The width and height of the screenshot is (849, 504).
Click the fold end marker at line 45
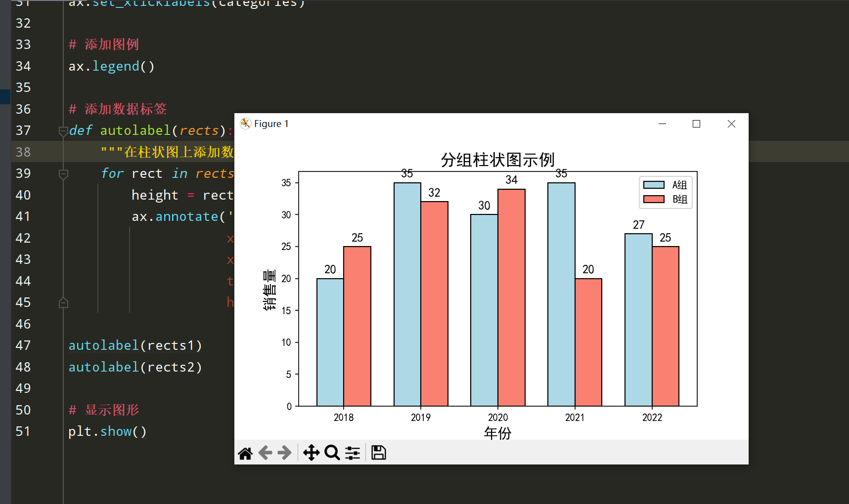point(63,303)
